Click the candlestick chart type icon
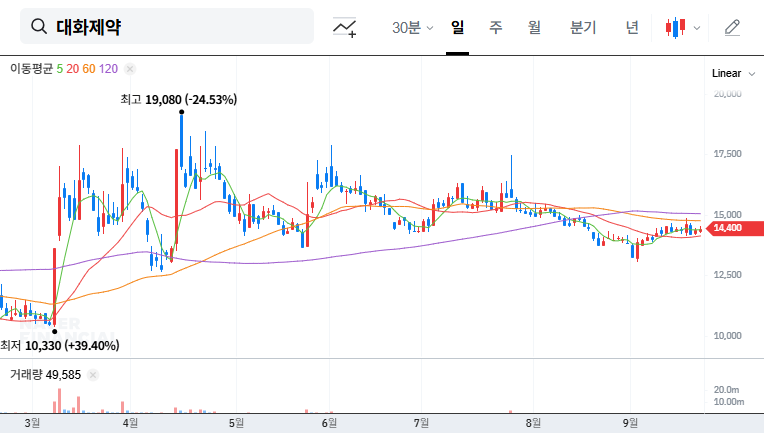The image size is (764, 433). pyautogui.click(x=675, y=27)
